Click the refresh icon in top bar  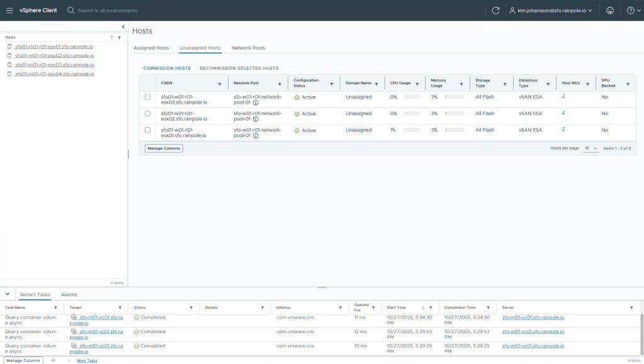(x=495, y=10)
